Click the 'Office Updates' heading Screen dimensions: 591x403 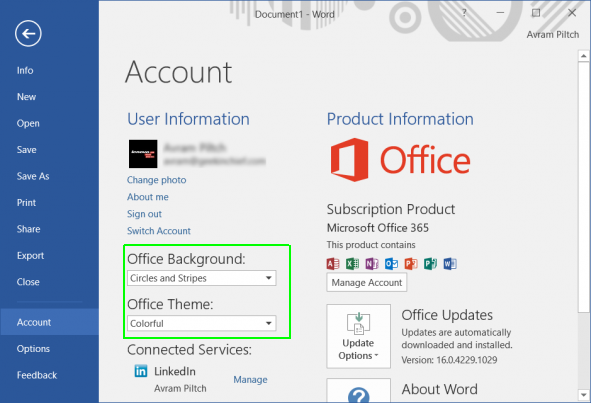pyautogui.click(x=447, y=315)
